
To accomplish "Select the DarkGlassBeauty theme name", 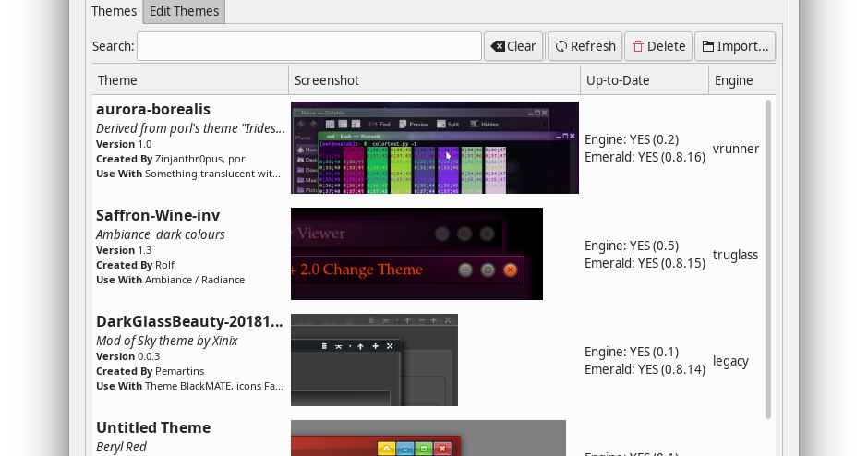I will pyautogui.click(x=189, y=321).
